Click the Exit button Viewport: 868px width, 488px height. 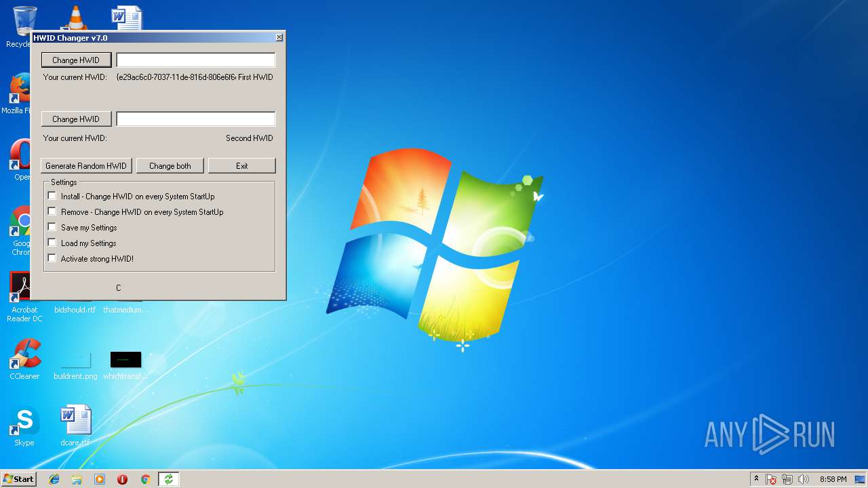(x=242, y=166)
